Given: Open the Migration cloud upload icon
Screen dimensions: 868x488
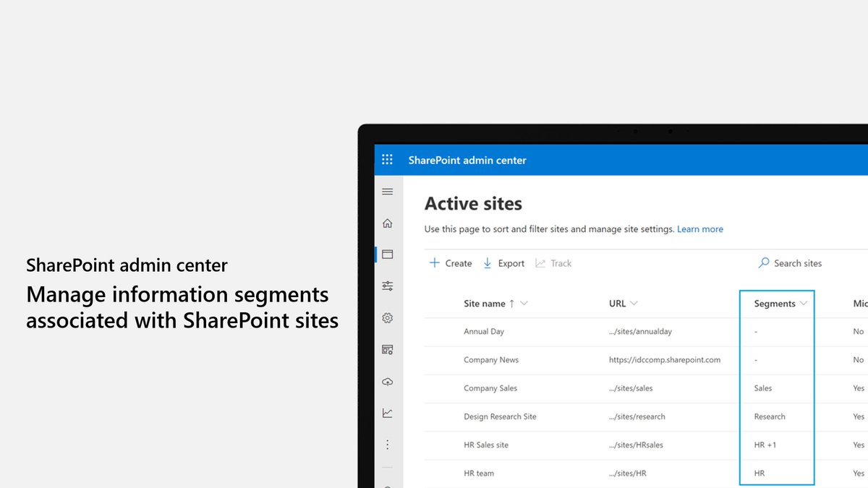Looking at the screenshot, I should click(x=388, y=382).
